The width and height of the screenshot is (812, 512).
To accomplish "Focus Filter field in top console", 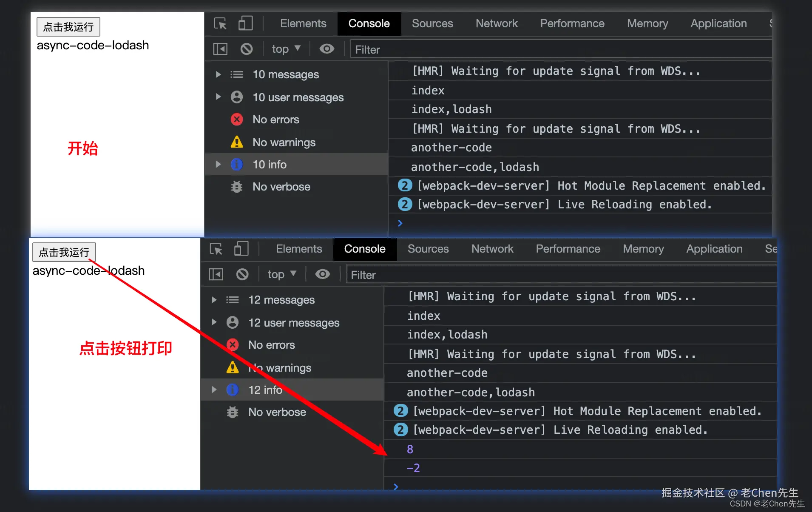I will (x=561, y=49).
